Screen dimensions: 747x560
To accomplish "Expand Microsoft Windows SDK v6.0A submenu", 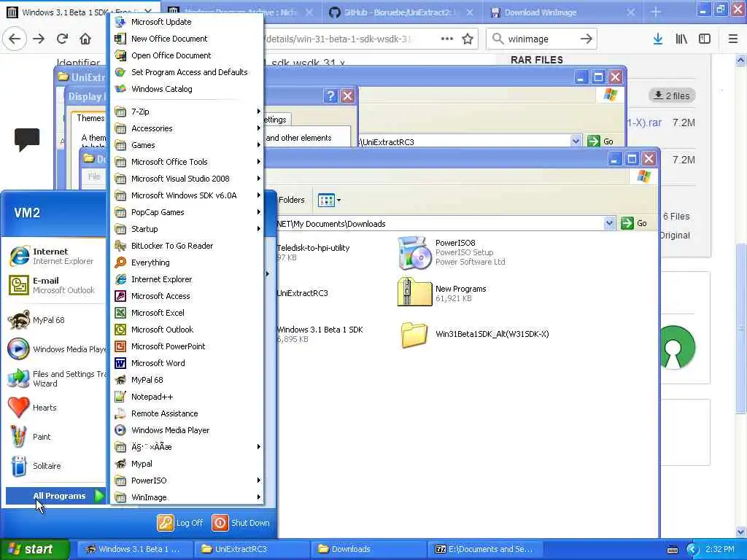I will [x=187, y=195].
